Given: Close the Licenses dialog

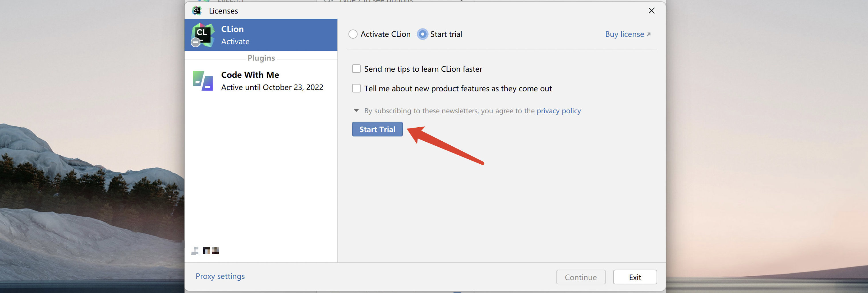Looking at the screenshot, I should [651, 11].
